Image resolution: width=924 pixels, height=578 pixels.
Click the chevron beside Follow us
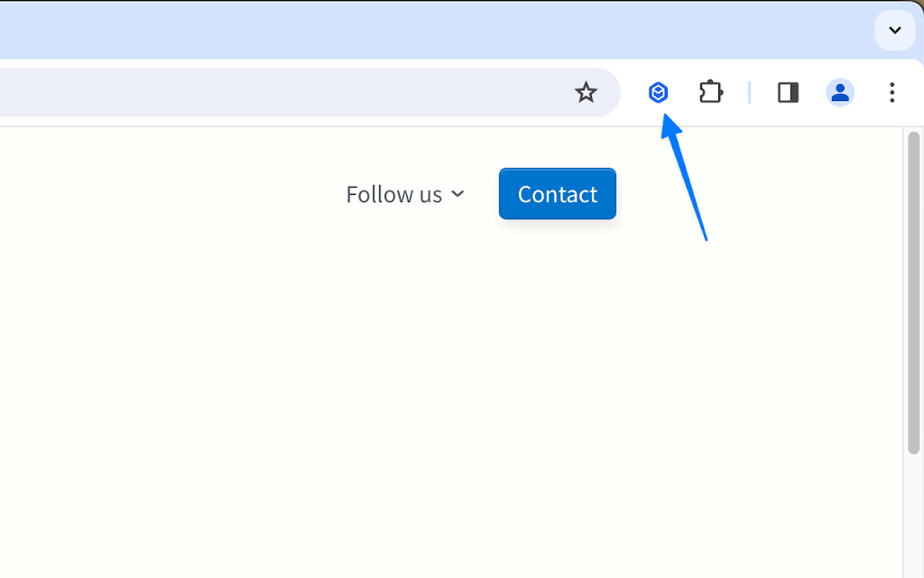pos(457,194)
